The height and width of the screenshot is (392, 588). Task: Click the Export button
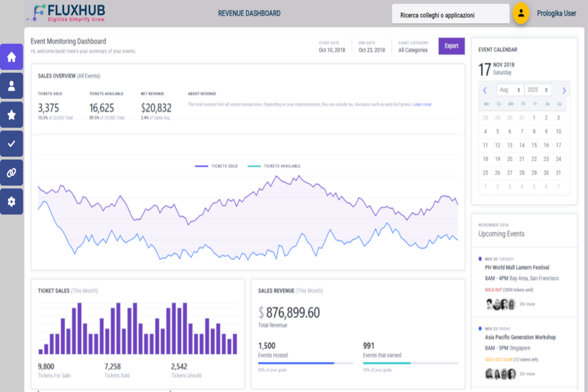[x=452, y=46]
